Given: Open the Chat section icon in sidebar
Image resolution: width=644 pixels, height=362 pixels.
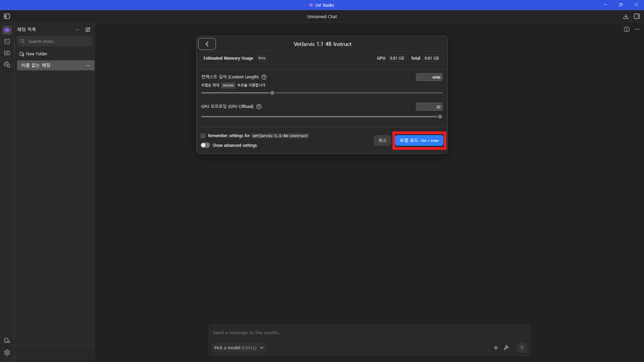Looking at the screenshot, I should point(7,30).
